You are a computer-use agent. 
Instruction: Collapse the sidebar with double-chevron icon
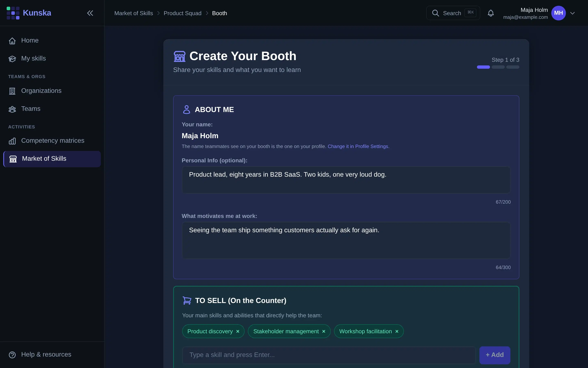pos(90,13)
